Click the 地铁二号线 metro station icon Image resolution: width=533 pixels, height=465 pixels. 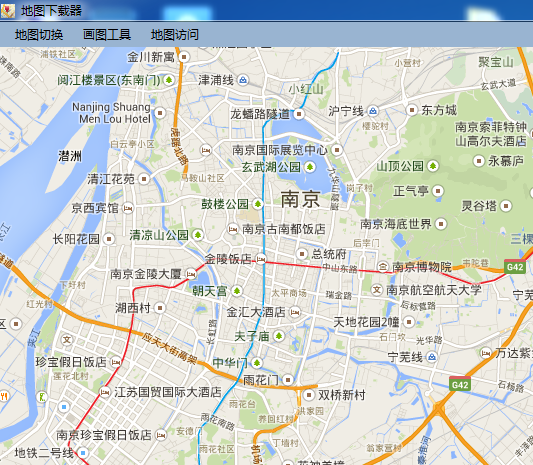(83, 453)
